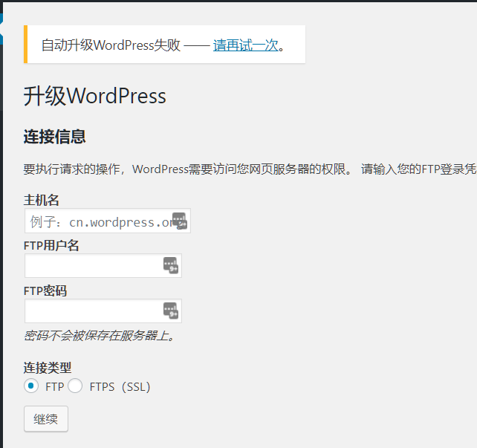Click the 请再试一次 retry link
Screen dimensions: 477x448
(246, 45)
